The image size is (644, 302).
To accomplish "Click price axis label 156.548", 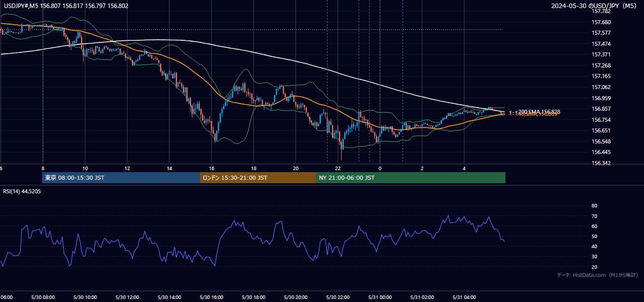I will tap(601, 141).
